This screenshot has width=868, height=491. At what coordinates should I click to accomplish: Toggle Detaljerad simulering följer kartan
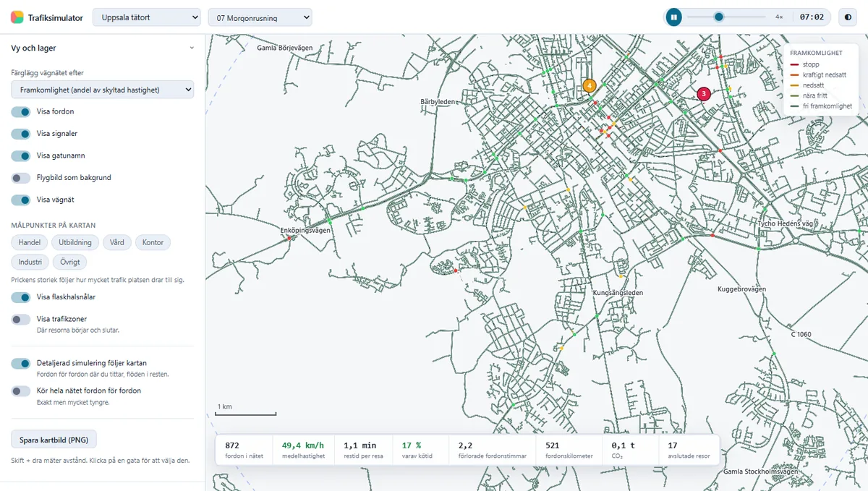(21, 363)
